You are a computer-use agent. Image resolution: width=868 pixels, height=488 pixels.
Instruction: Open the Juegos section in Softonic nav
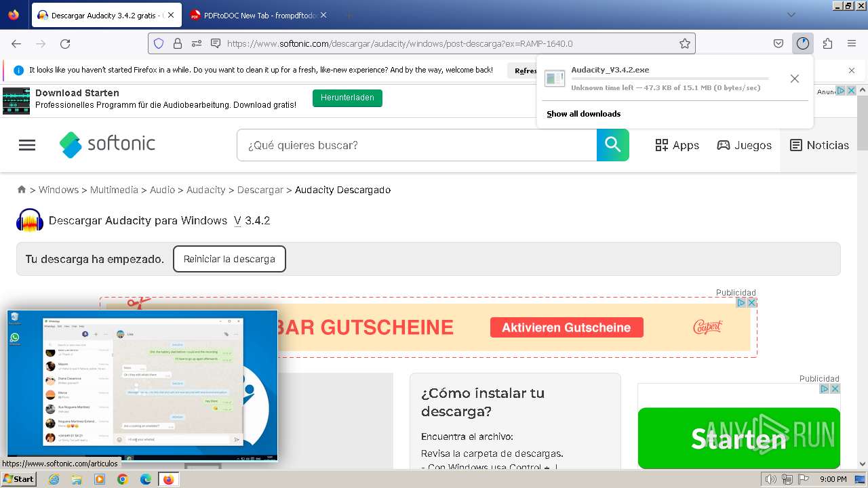[744, 145]
